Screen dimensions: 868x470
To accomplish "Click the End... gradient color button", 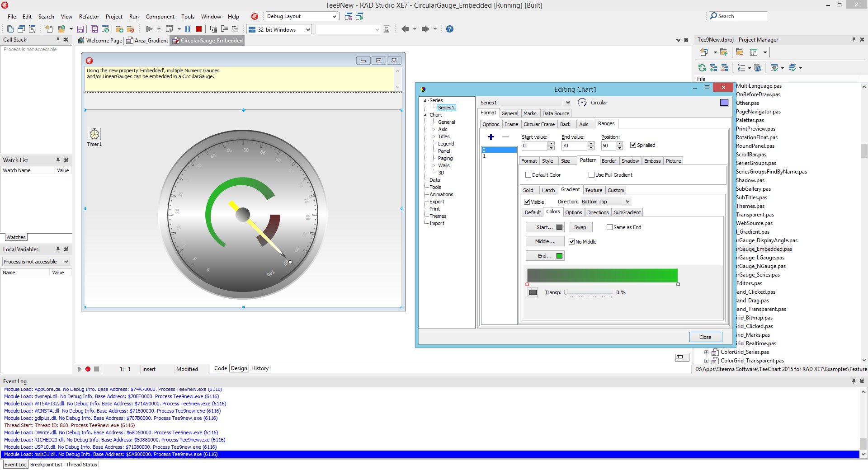I will pyautogui.click(x=545, y=256).
